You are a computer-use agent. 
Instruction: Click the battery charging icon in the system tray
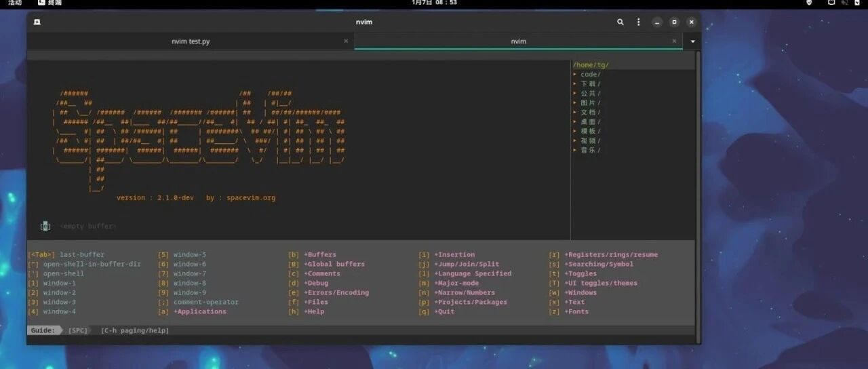856,3
